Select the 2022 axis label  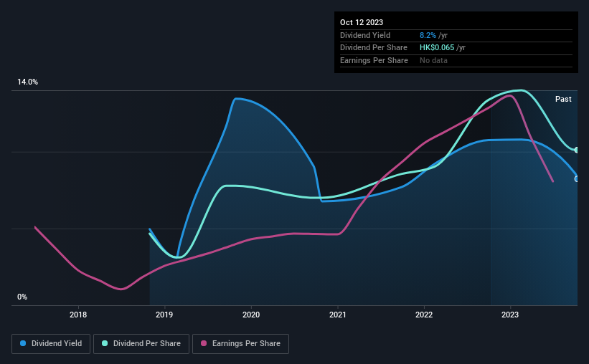(x=424, y=315)
